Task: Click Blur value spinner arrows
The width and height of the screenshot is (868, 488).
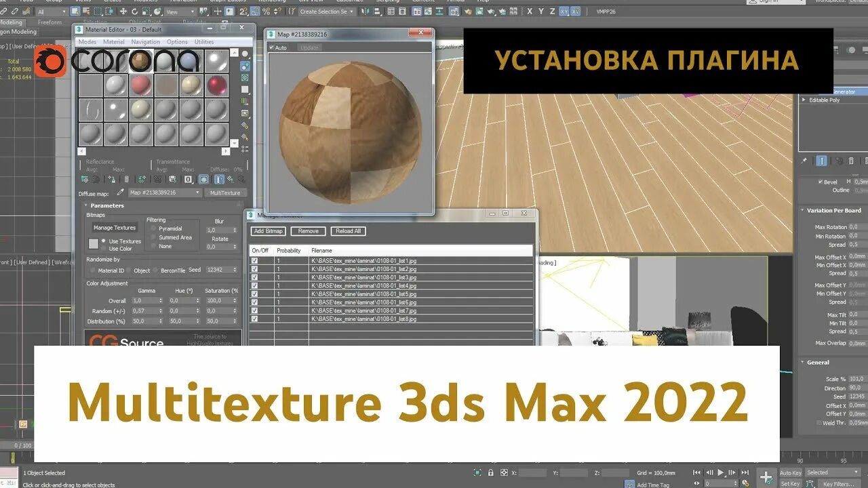Action: tap(235, 230)
